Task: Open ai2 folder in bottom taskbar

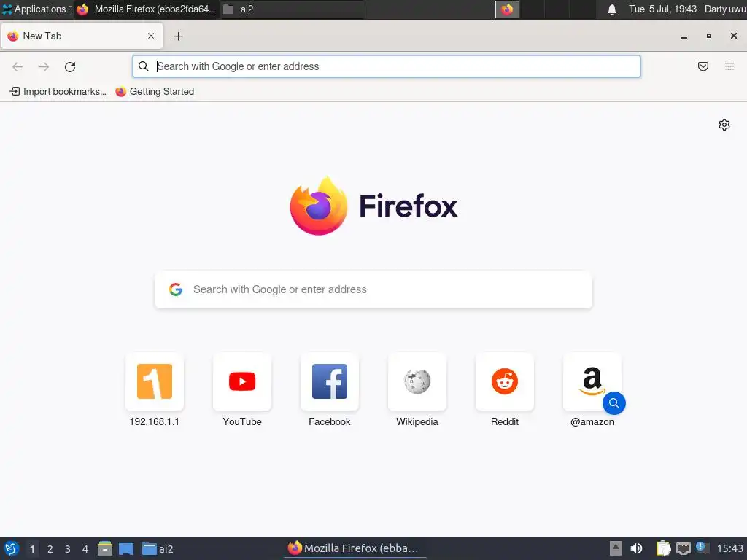Action: pos(158,549)
